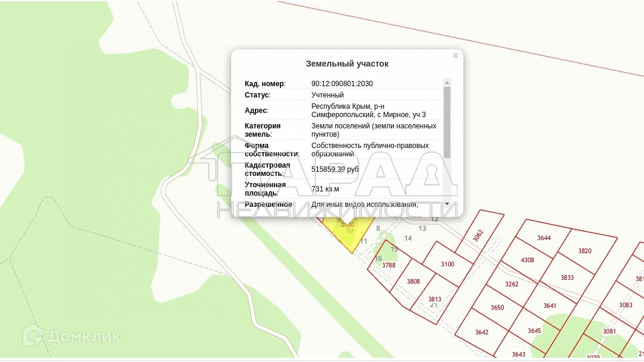Select parcel 3262 on the map
Image resolution: width=644 pixels, height=362 pixels.
coord(512,284)
